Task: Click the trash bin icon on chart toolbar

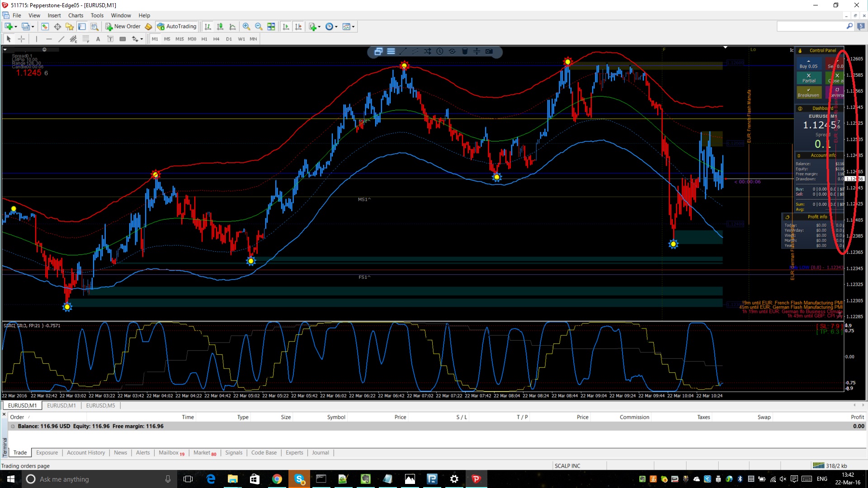Action: click(x=464, y=52)
